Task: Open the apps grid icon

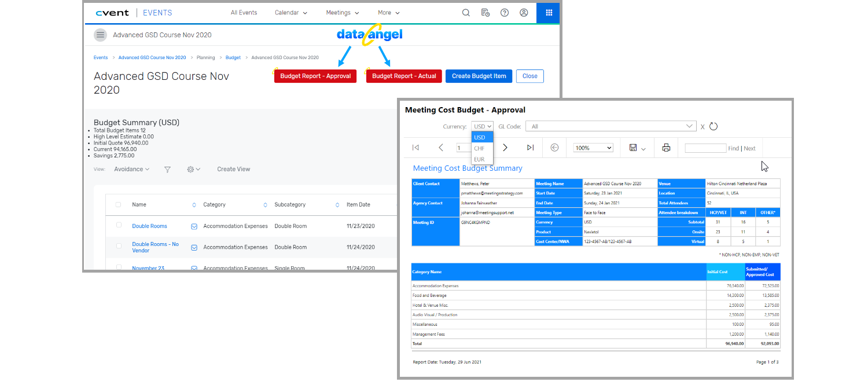Action: coord(547,12)
